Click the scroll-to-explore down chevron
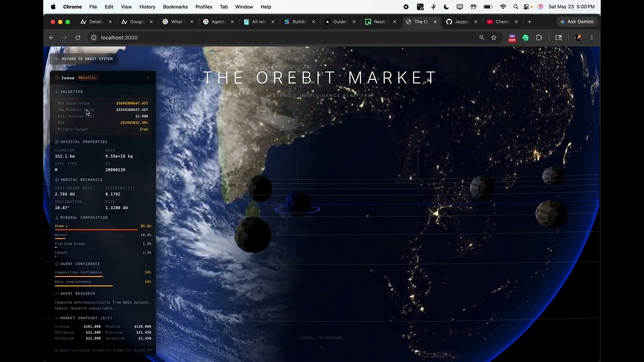This screenshot has width=644, height=362. 321,346
